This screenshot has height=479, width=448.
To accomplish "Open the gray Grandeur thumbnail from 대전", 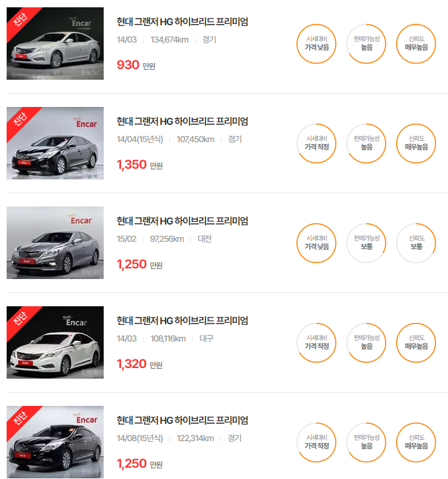I will click(55, 242).
